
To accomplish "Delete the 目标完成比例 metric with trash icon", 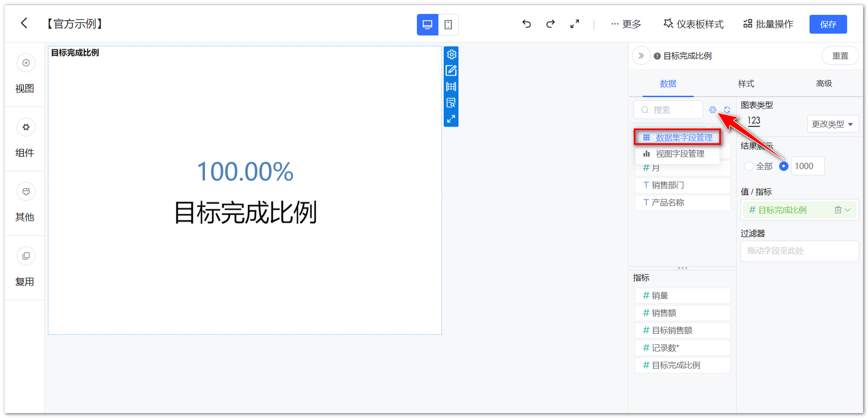I will point(838,210).
